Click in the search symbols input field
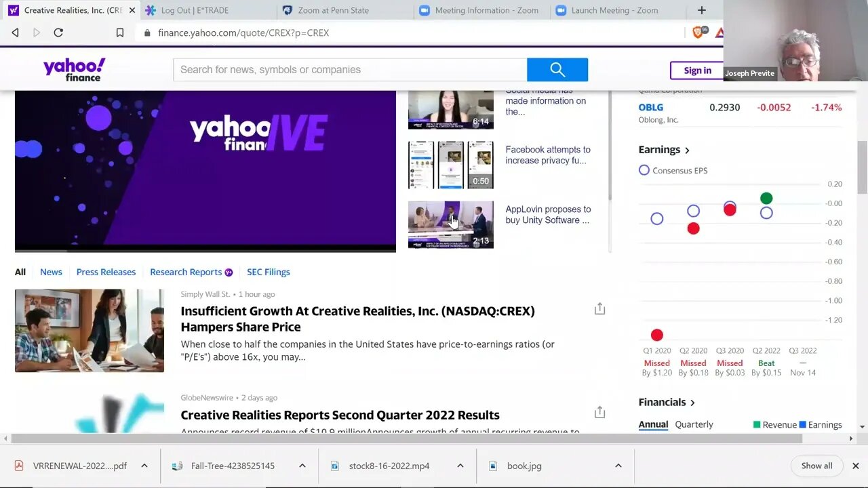 350,70
